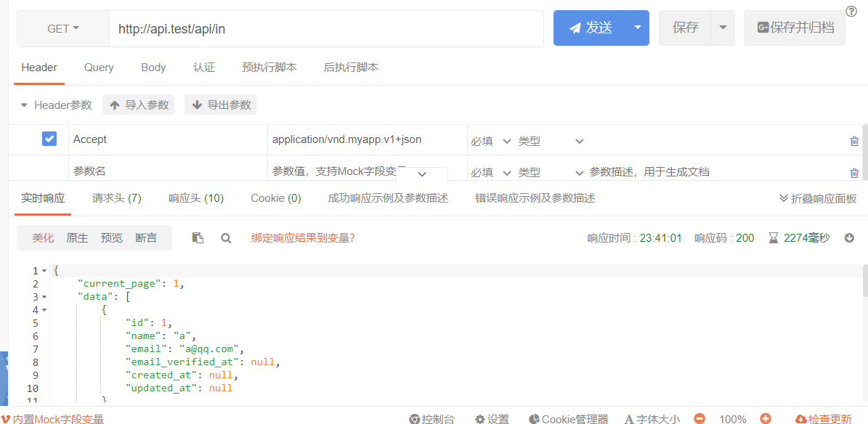Click "email": "a@qq.com" line in response
The width and height of the screenshot is (868, 424).
point(185,349)
